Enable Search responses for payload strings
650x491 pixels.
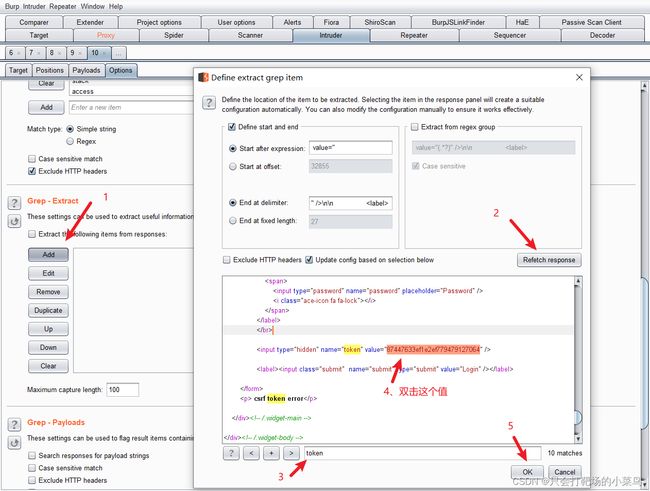[x=32, y=455]
